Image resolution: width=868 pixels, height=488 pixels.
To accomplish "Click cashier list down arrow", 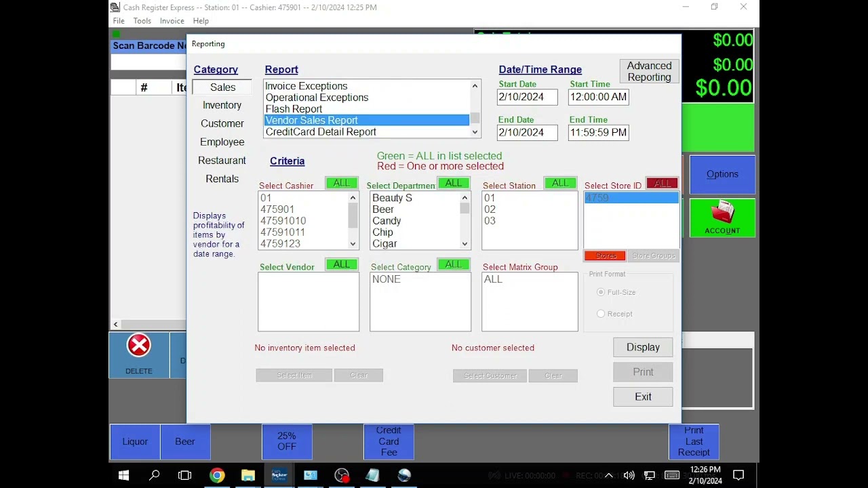I will 353,244.
